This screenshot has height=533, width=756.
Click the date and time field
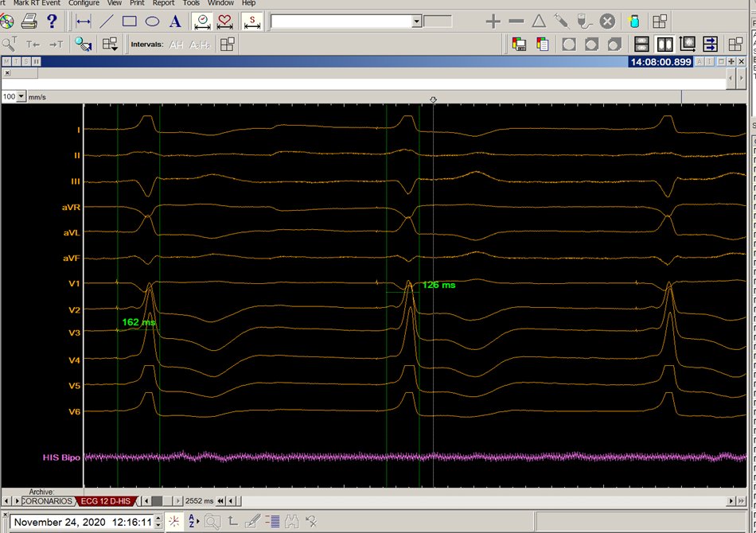click(x=82, y=522)
